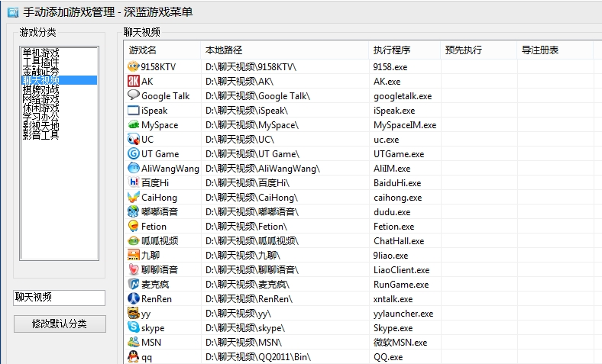Sort by 本地路径 column header
Image resolution: width=602 pixels, height=364 pixels.
pos(284,50)
